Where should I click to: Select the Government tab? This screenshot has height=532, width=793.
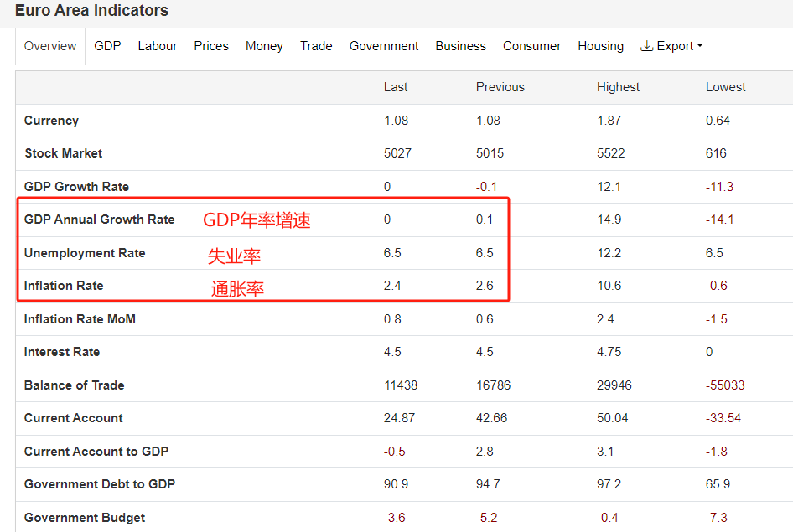pyautogui.click(x=384, y=46)
